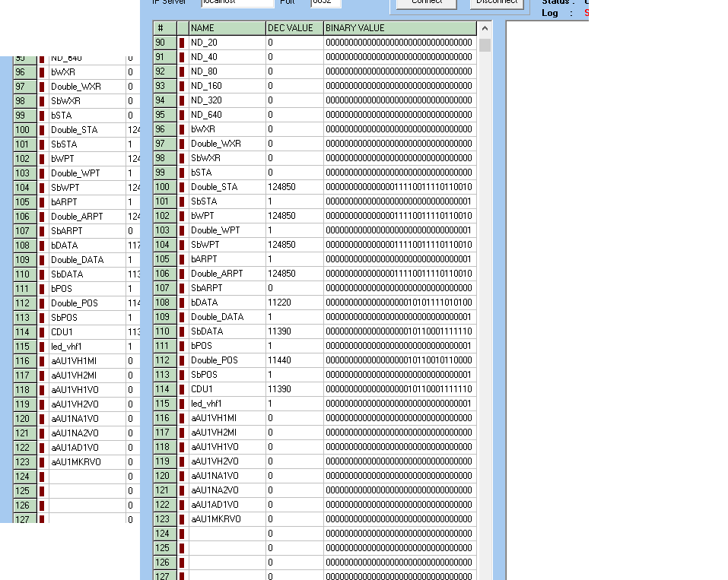Click the red indicator beside SbWPT

tap(183, 245)
